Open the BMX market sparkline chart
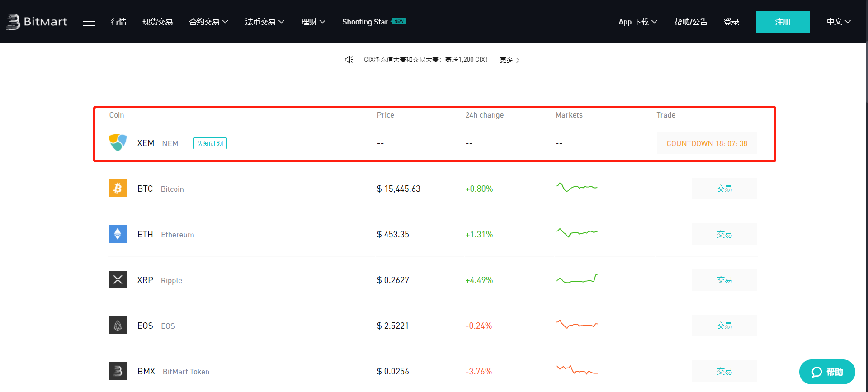This screenshot has width=868, height=392. point(577,370)
